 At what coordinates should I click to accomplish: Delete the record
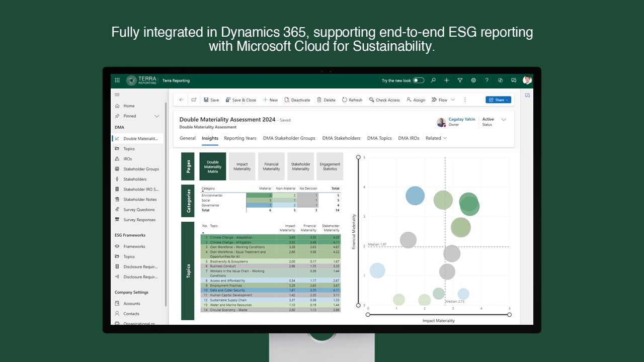coord(326,100)
